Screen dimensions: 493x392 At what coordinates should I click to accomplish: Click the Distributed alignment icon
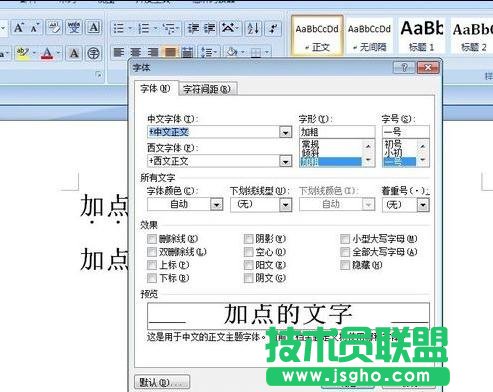point(187,52)
